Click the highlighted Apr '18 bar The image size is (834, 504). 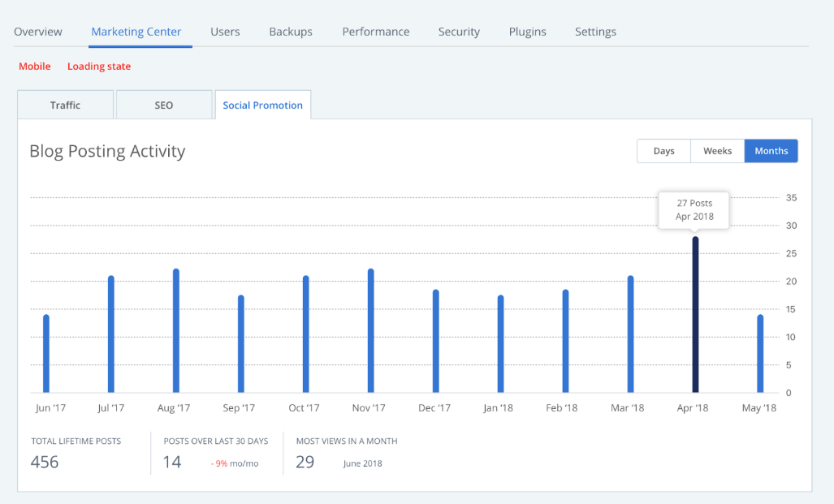click(x=695, y=315)
